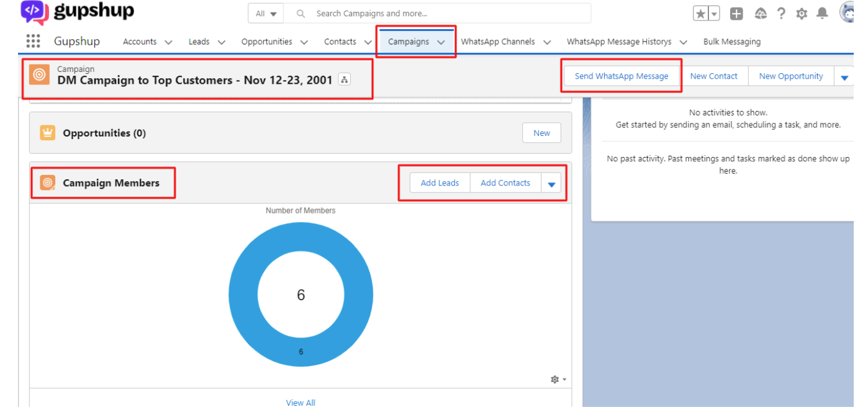Expand the Opportunities tab chevron

[304, 42]
